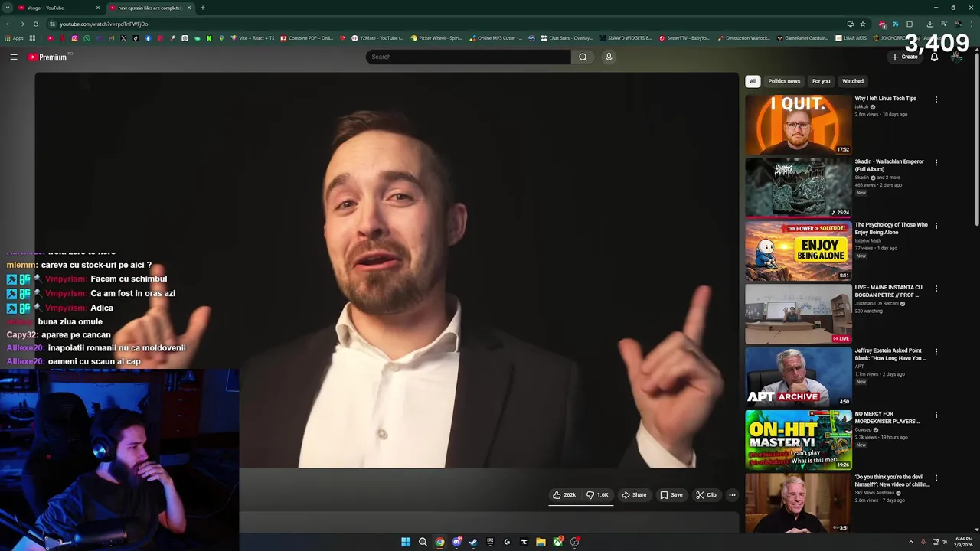Open File Explorer from taskbar
The width and height of the screenshot is (980, 551).
tap(541, 542)
